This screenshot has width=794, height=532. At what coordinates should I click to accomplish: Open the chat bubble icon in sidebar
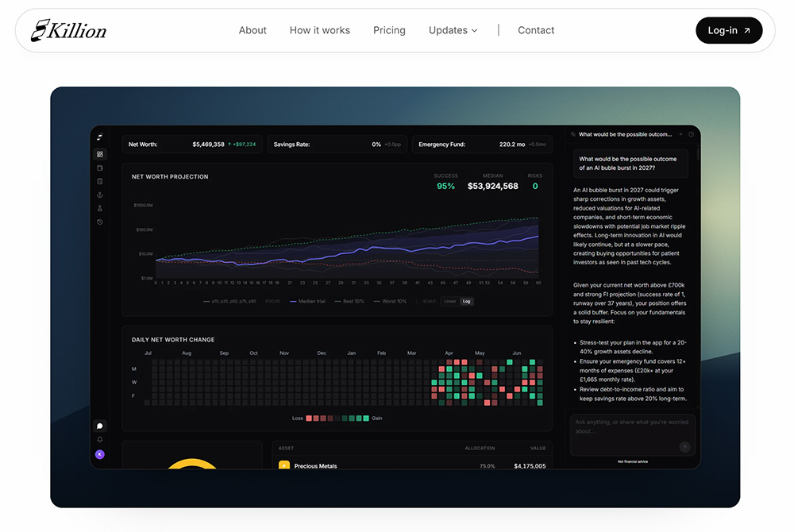point(100,426)
